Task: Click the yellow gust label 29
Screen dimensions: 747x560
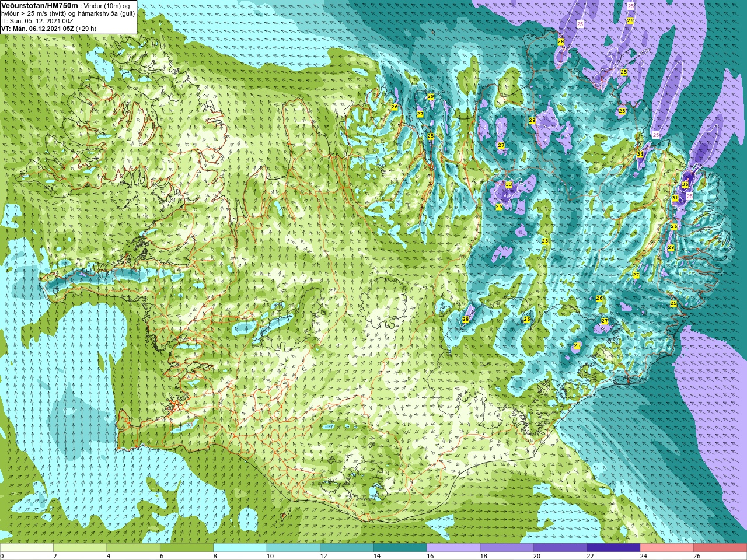Action: (x=431, y=97)
